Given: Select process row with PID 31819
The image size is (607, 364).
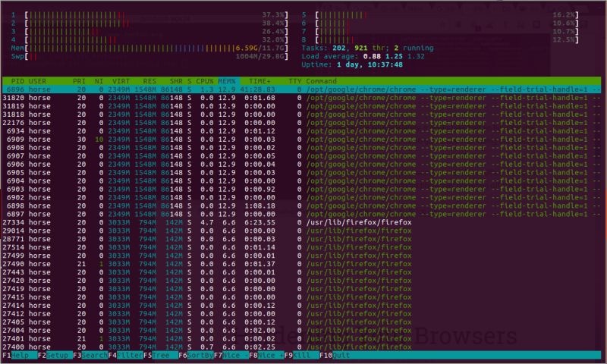Looking at the screenshot, I should [x=301, y=106].
